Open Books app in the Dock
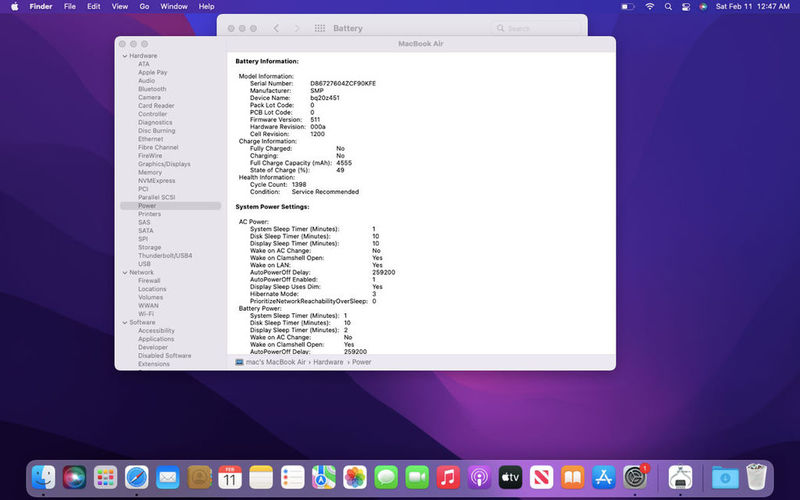The width and height of the screenshot is (800, 500). pos(573,478)
